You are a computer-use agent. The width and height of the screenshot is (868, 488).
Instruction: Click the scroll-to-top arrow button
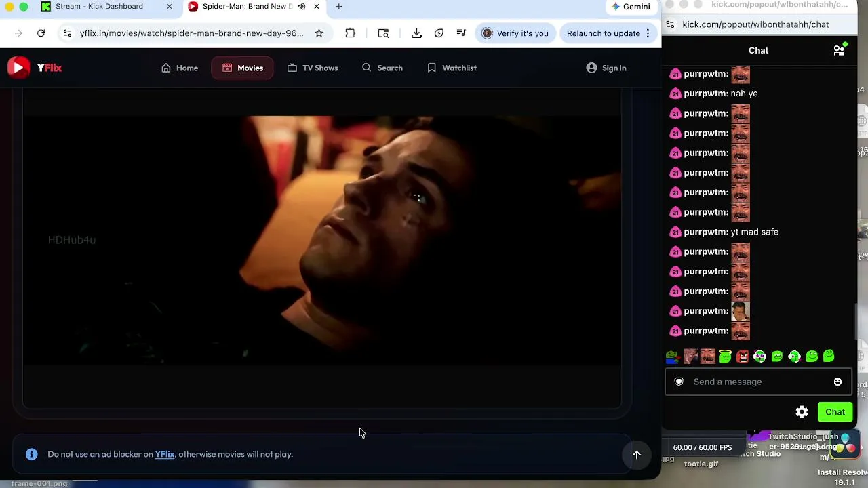click(x=637, y=455)
